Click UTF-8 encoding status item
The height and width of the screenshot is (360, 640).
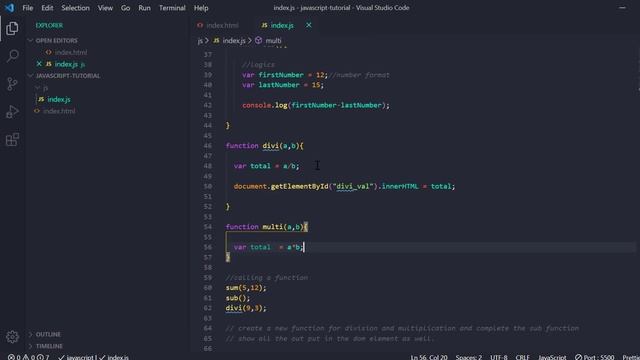point(499,357)
